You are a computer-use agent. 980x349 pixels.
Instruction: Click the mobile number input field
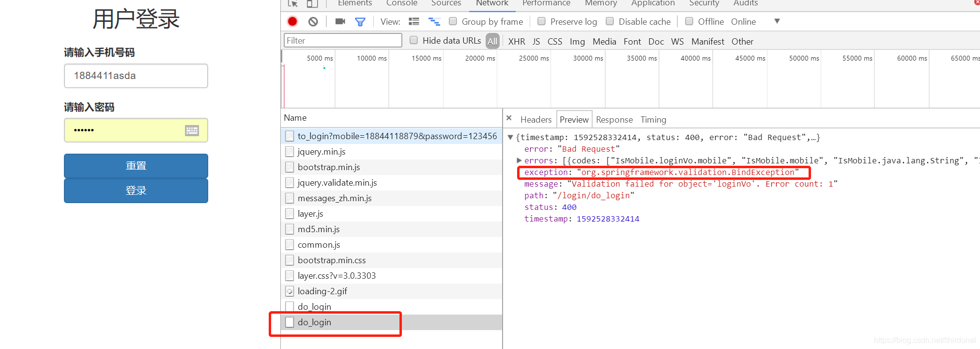(136, 76)
